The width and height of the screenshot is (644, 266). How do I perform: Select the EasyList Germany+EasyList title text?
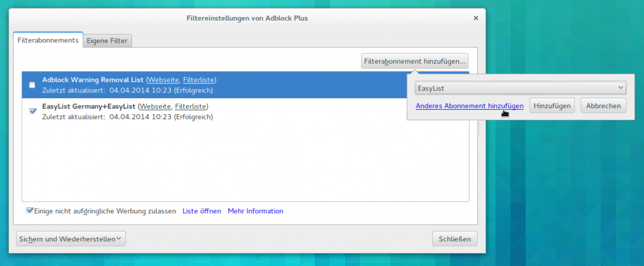tap(89, 107)
